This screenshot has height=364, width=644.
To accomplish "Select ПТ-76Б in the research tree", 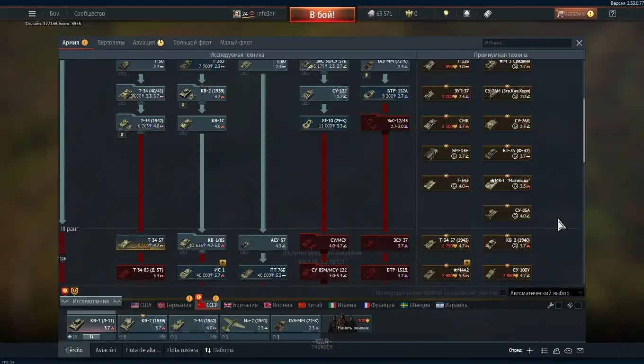I will pos(263,273).
